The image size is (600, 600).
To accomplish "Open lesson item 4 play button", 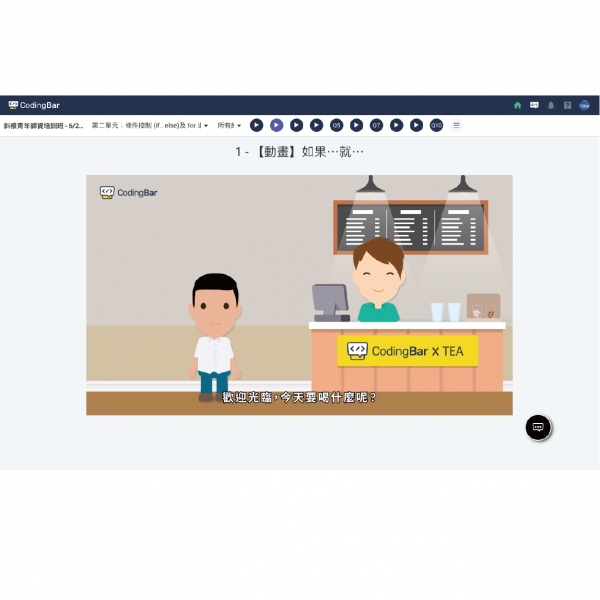I will click(x=316, y=125).
